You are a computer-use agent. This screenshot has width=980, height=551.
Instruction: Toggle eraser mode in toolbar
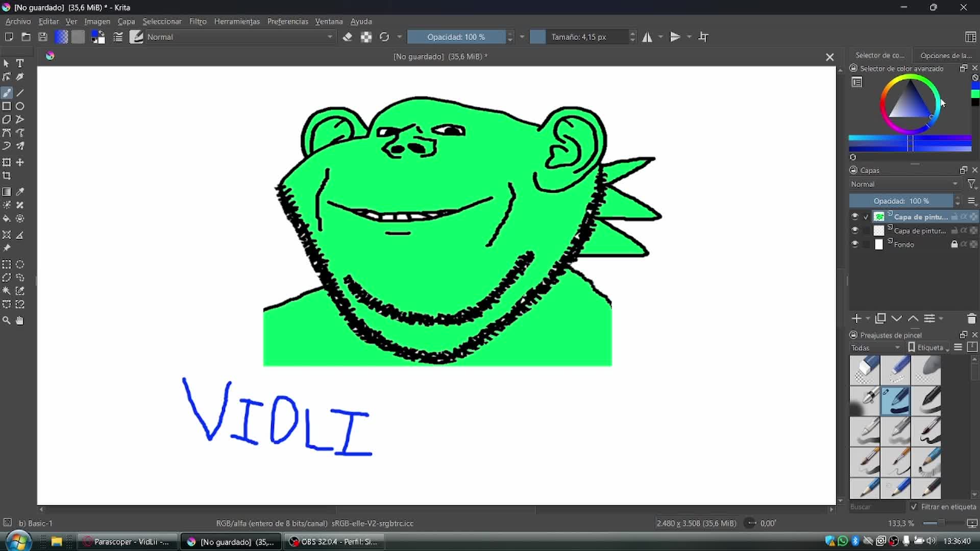pos(348,37)
